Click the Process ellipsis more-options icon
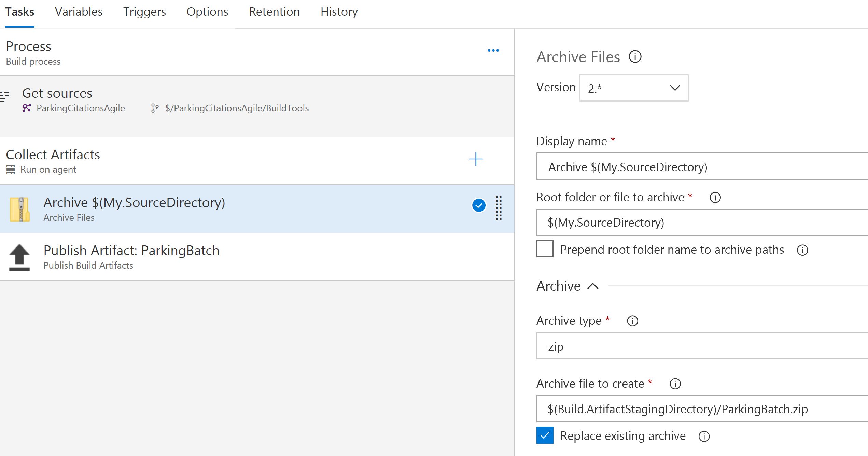 point(493,51)
